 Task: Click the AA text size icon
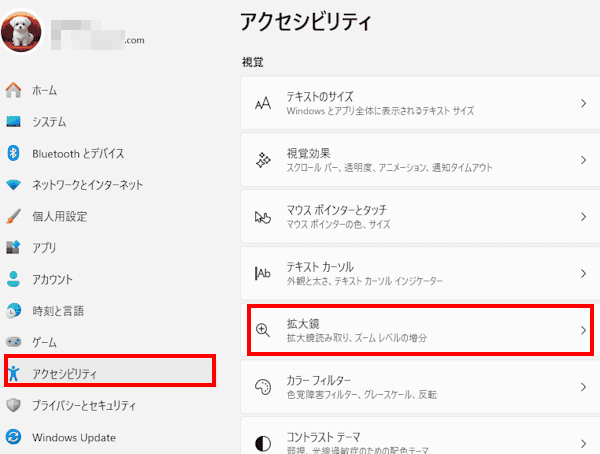(263, 103)
